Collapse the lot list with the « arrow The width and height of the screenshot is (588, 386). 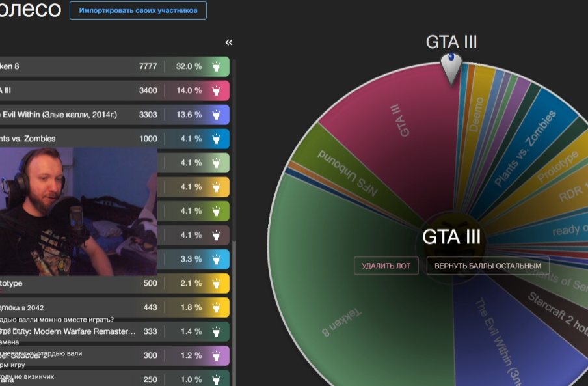point(229,42)
